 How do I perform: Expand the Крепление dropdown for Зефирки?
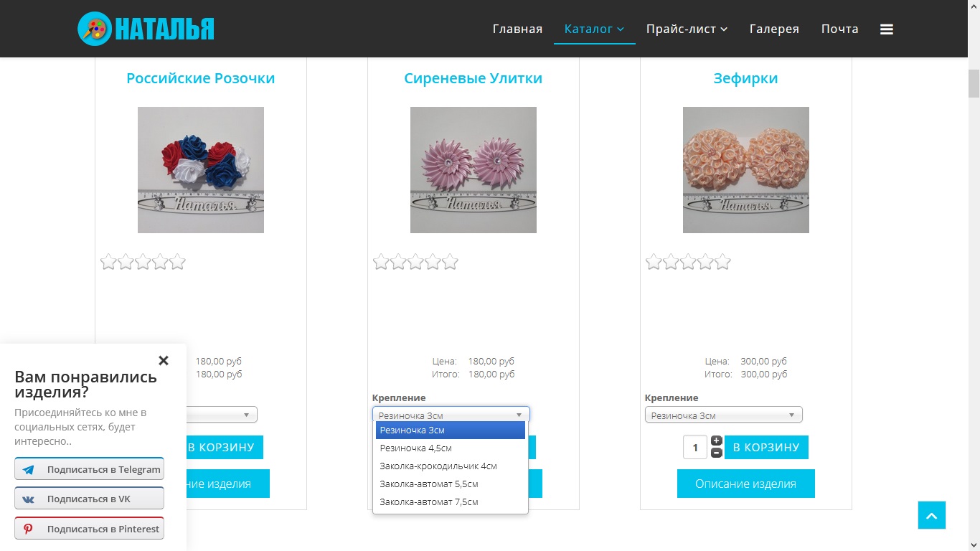coord(724,415)
